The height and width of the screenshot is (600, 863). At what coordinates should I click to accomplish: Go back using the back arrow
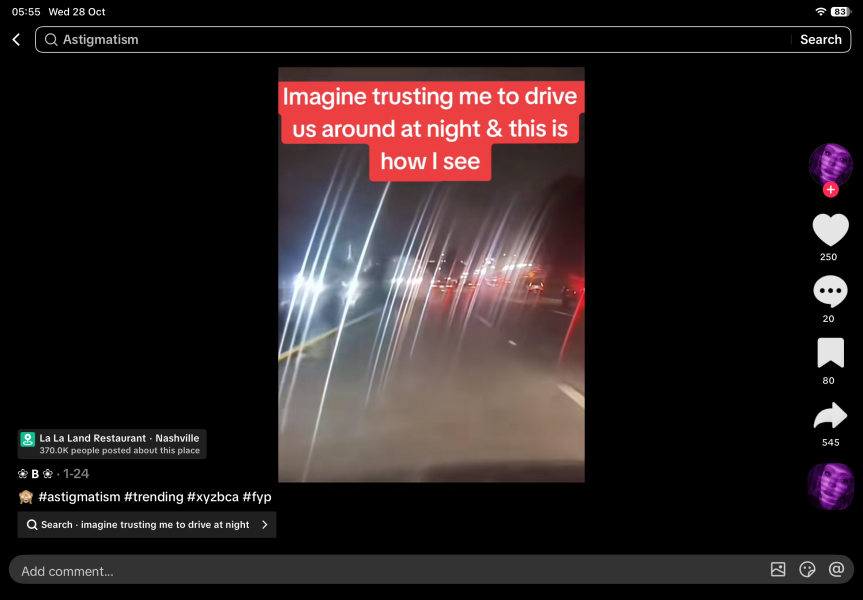[x=17, y=40]
